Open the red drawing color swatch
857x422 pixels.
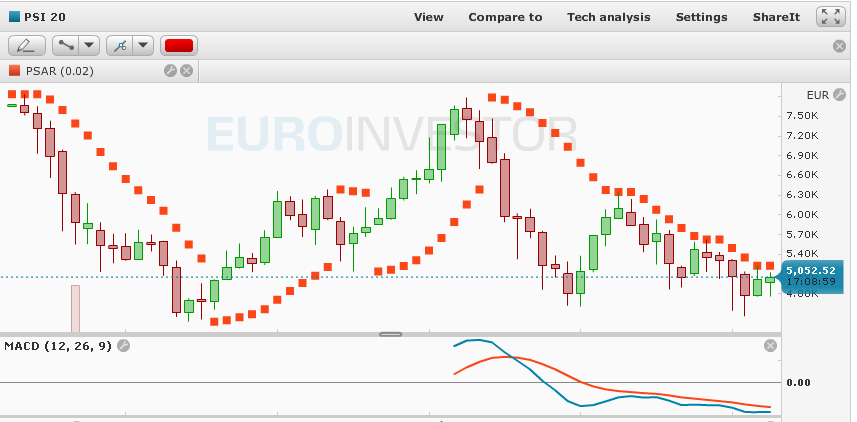pyautogui.click(x=179, y=45)
